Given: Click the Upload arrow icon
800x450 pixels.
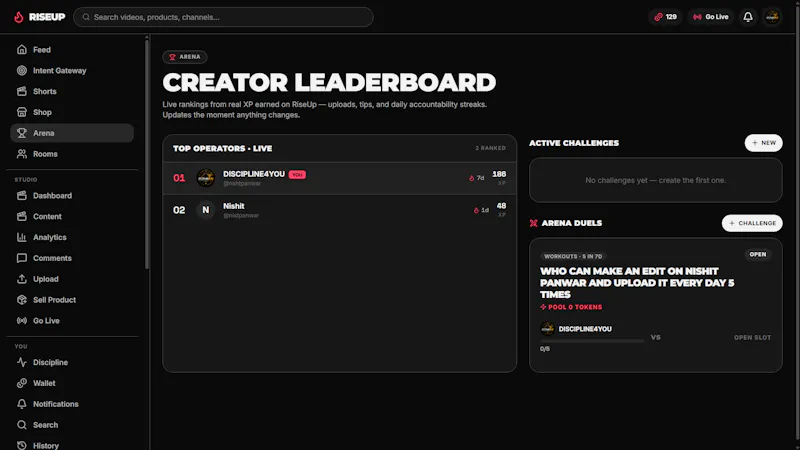Looking at the screenshot, I should (21, 279).
